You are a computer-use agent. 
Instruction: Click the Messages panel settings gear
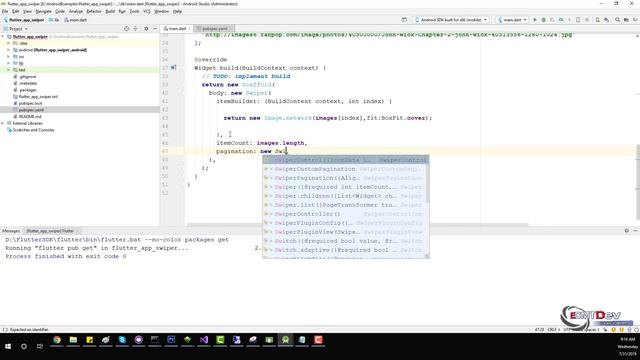[627, 231]
